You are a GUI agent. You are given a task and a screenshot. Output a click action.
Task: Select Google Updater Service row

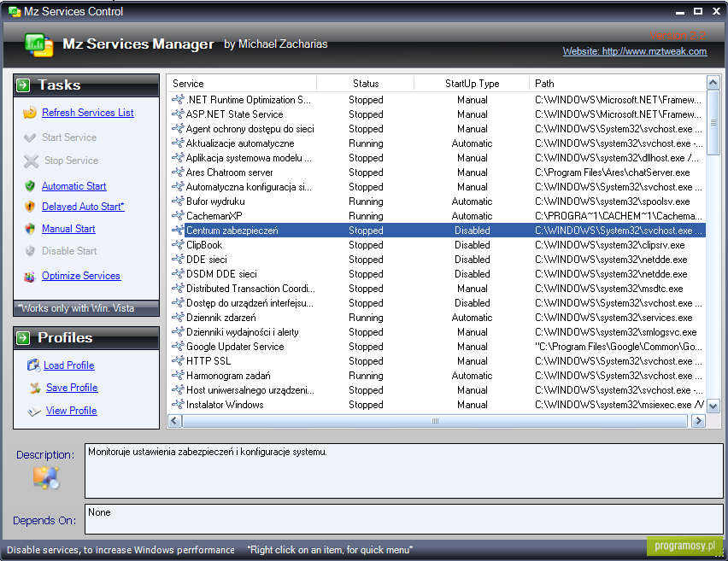tap(437, 346)
